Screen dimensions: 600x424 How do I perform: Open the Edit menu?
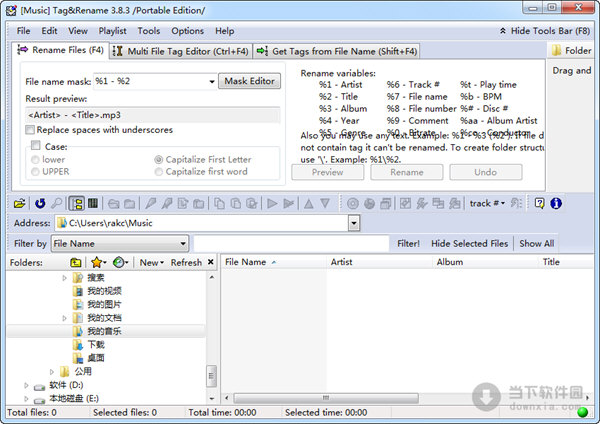tap(49, 31)
